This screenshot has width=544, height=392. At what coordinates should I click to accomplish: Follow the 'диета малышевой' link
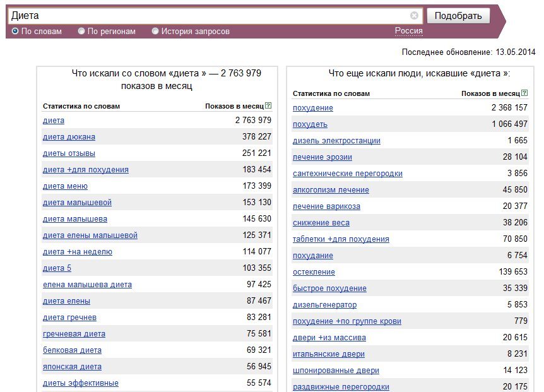(77, 203)
